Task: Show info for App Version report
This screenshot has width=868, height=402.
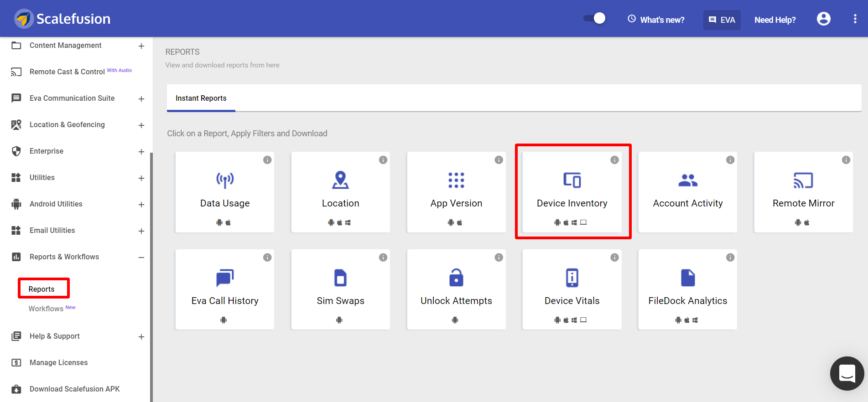Action: pyautogui.click(x=499, y=160)
